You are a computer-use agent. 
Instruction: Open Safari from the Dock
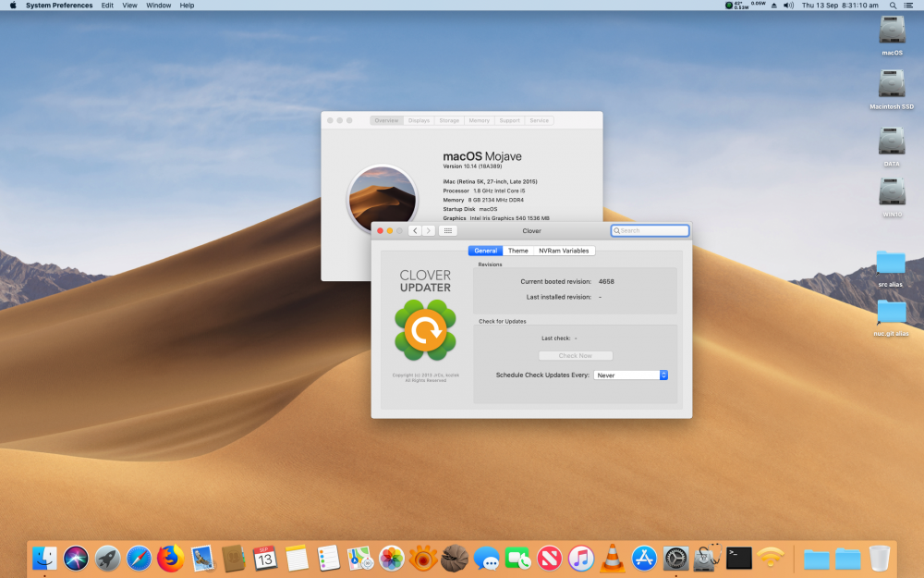140,558
